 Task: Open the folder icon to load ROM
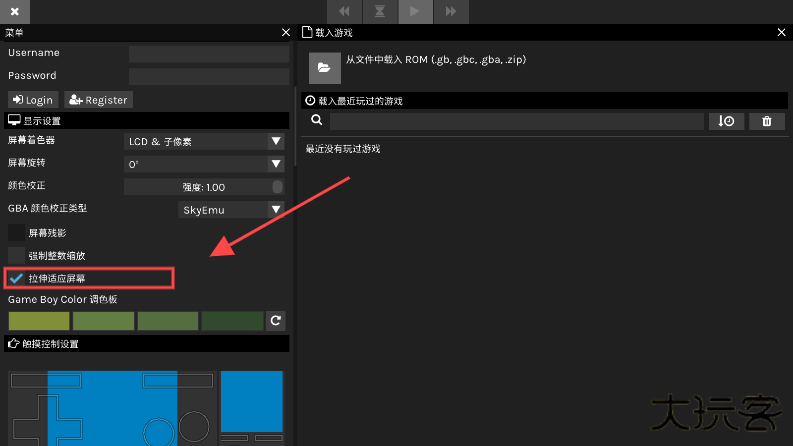pyautogui.click(x=322, y=67)
